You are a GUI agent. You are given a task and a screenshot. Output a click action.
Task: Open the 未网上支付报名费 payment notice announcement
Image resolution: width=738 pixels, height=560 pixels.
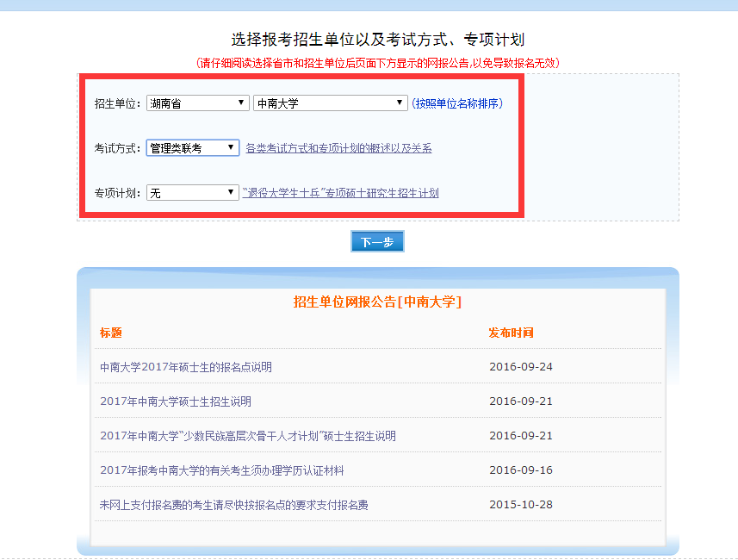[x=234, y=505]
